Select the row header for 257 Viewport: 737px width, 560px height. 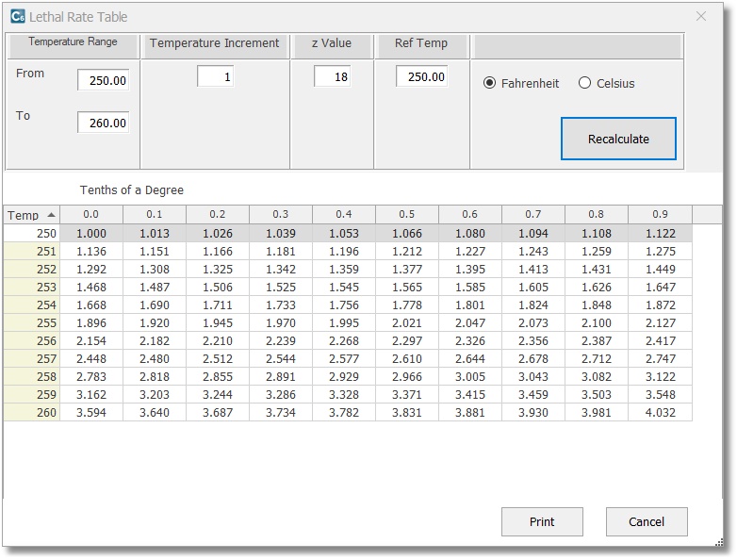coord(31,358)
